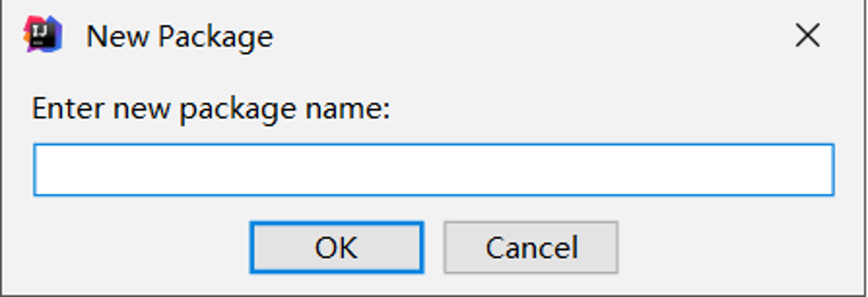Open the window menu via the IJ icon
The width and height of the screenshot is (868, 297).
(43, 35)
